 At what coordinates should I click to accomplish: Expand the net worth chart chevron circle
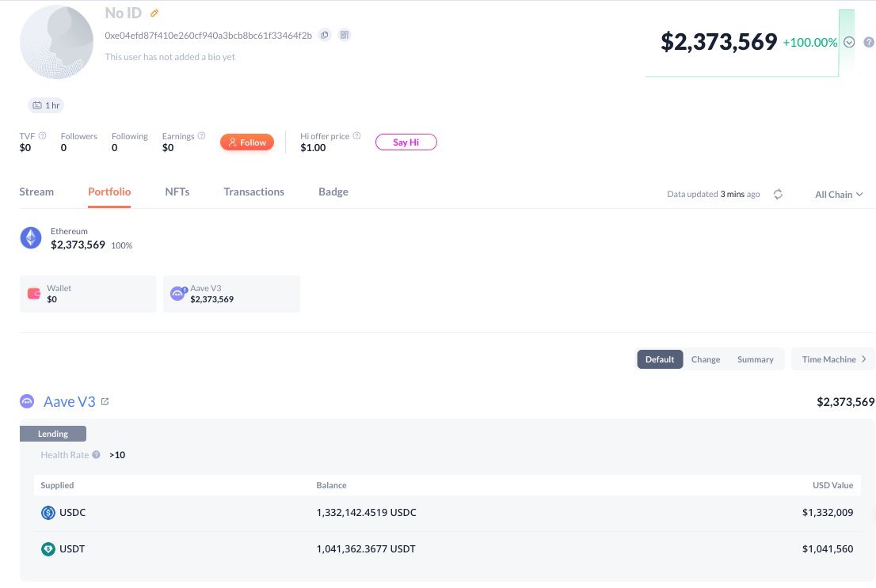[849, 43]
